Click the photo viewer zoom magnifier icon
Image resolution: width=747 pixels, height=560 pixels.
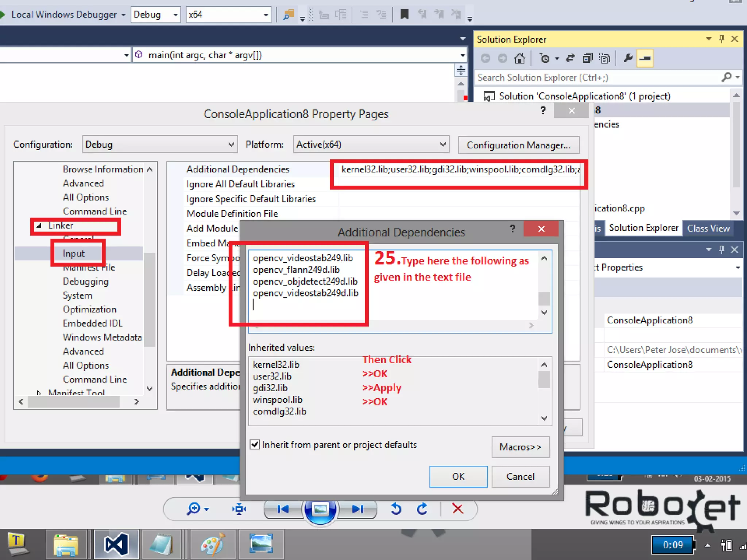(x=194, y=508)
